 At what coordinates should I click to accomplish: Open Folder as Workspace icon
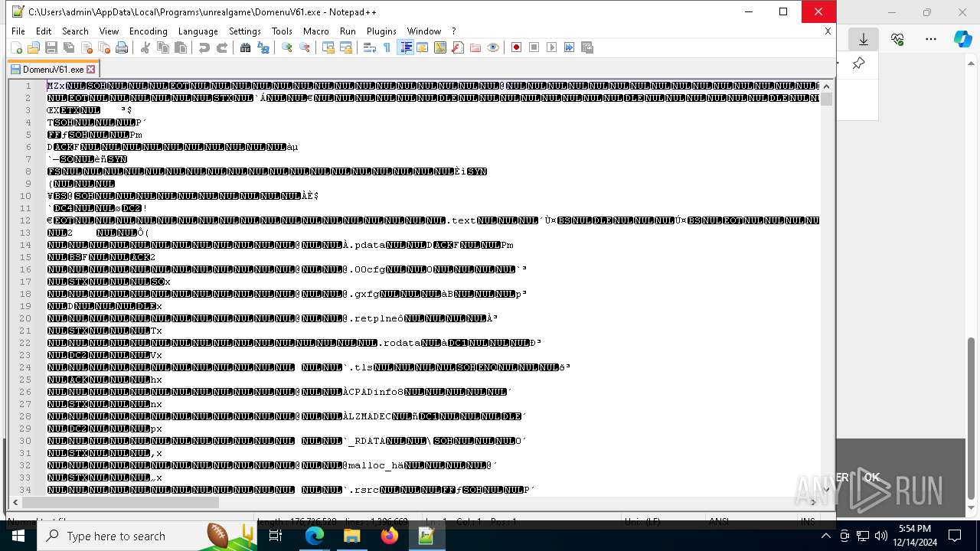(x=475, y=47)
